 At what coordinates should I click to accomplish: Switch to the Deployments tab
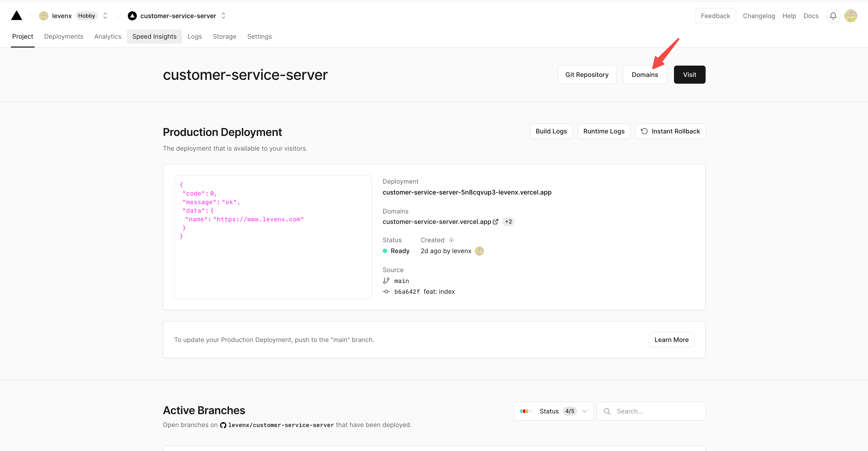click(64, 36)
